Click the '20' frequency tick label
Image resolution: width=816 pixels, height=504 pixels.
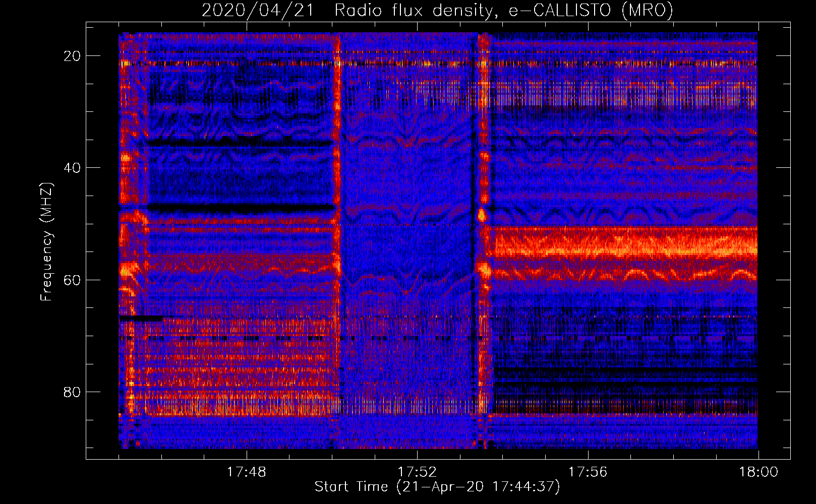pos(72,56)
